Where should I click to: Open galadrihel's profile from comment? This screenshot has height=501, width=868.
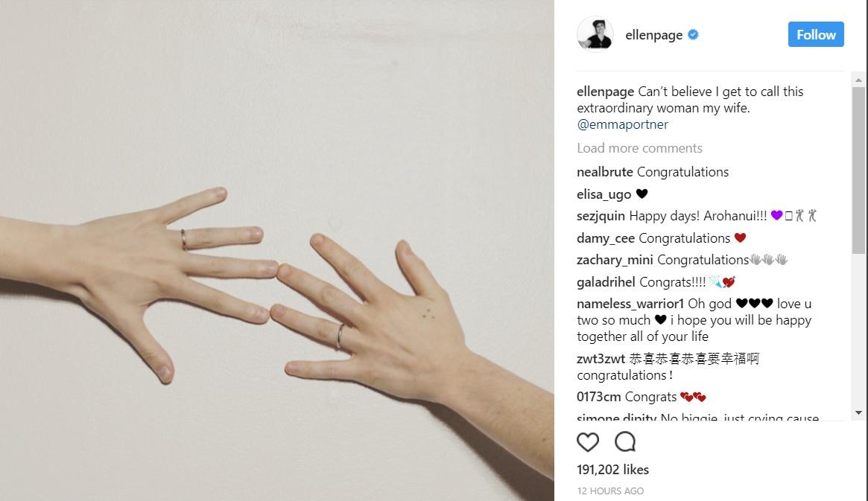tap(606, 282)
